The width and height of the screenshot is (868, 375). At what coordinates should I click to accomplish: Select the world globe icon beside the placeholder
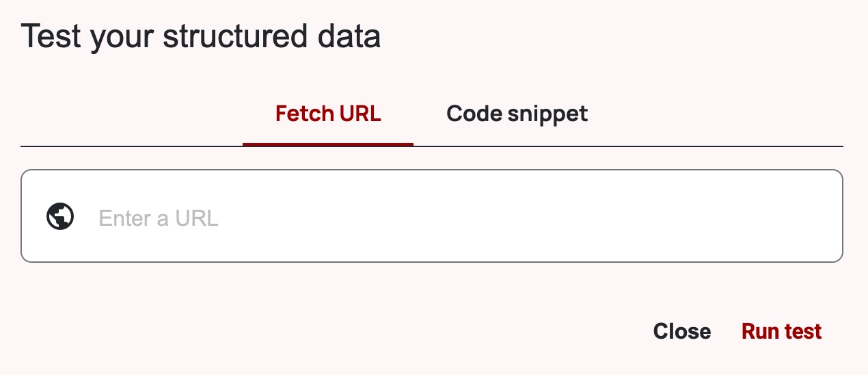60,216
